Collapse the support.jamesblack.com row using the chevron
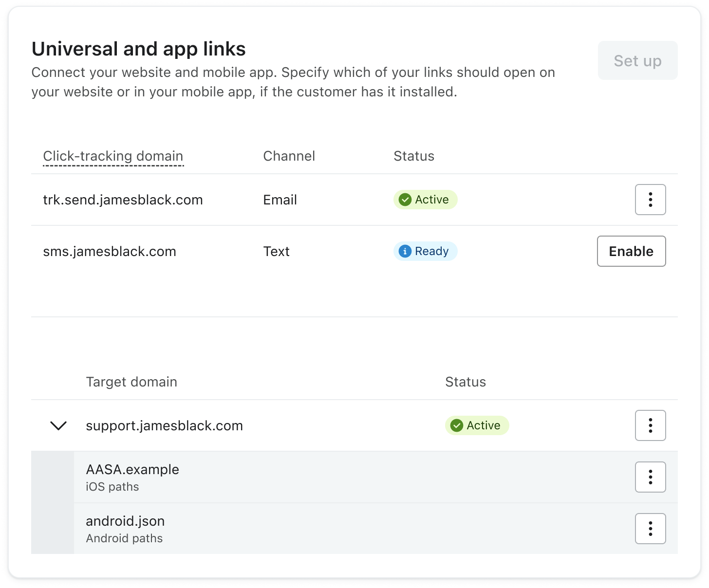 (58, 425)
